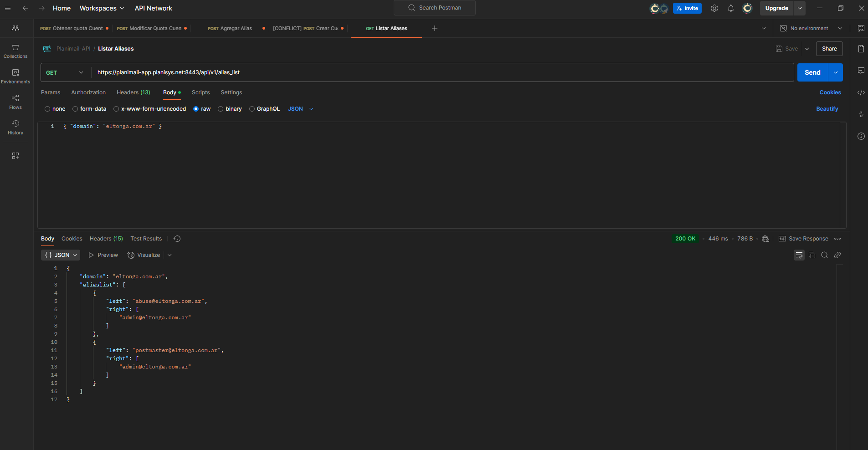
Task: Open the configure workspace sidebar icon
Action: tap(15, 156)
